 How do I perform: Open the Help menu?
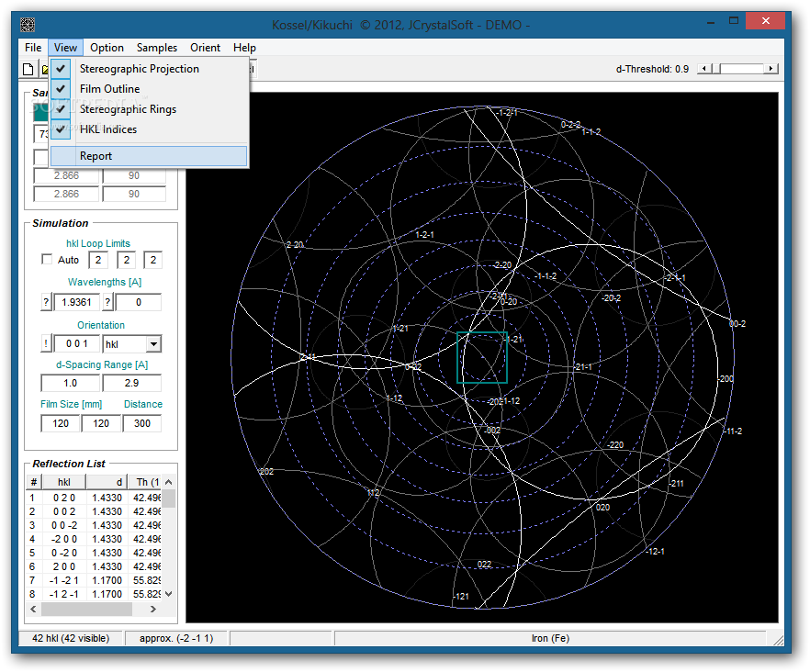pos(244,48)
